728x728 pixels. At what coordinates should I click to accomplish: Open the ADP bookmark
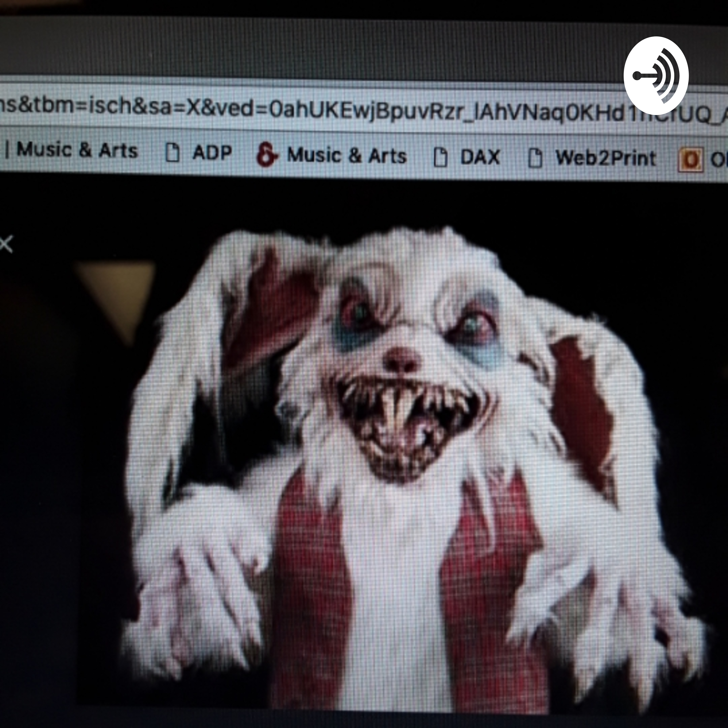point(212,153)
